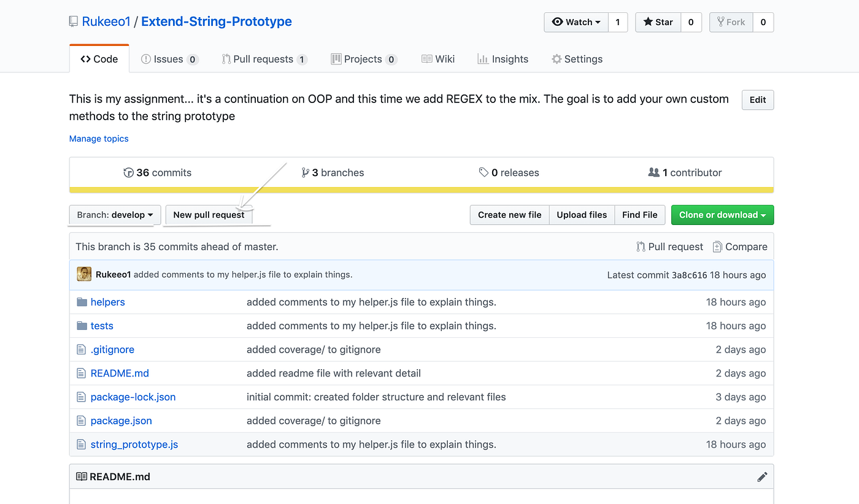Click the string_prototype.js file icon
The height and width of the screenshot is (504, 859).
pos(81,445)
